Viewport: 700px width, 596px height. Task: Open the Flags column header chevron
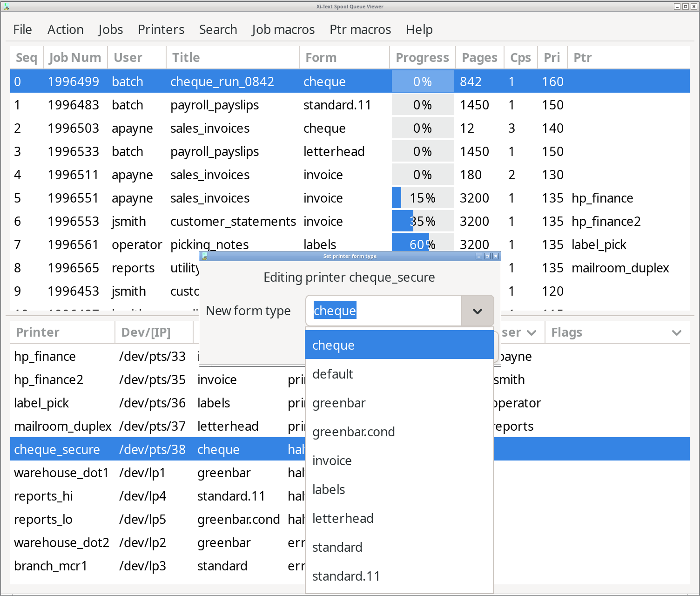pyautogui.click(x=677, y=332)
